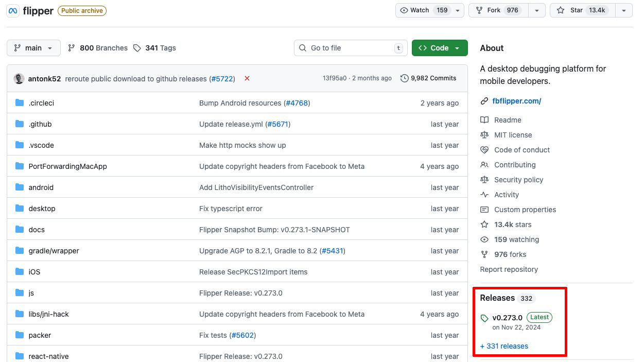View 13.4k stars link
The height and width of the screenshot is (362, 644).
point(513,225)
